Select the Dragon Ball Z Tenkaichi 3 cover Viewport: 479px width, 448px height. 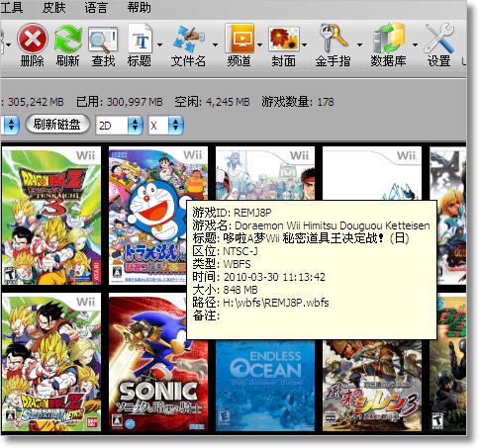click(x=51, y=216)
